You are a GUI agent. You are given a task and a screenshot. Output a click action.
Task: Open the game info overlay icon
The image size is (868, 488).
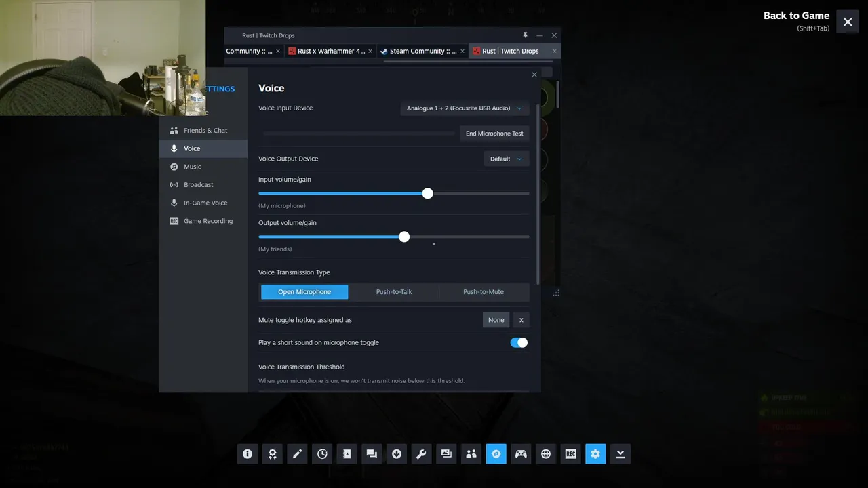pos(248,454)
